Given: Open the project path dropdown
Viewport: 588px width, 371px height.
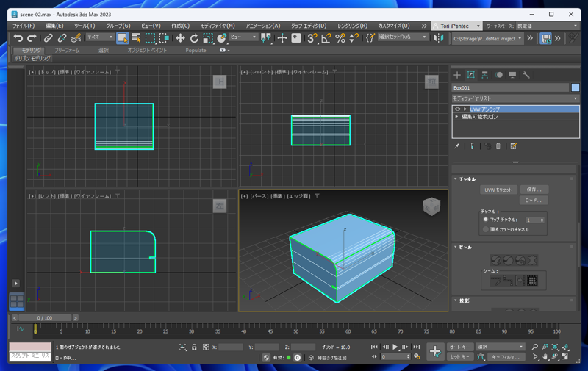Looking at the screenshot, I should tap(487, 39).
